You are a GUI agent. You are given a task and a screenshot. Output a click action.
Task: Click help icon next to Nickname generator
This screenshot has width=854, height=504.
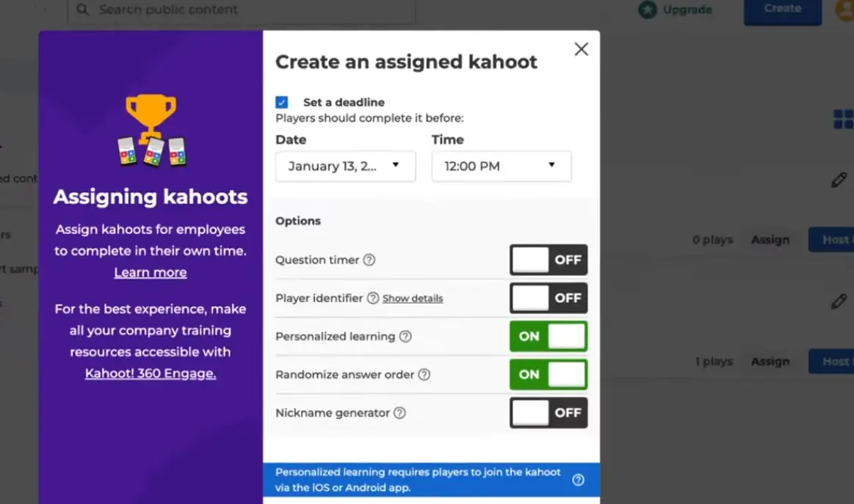coord(399,413)
